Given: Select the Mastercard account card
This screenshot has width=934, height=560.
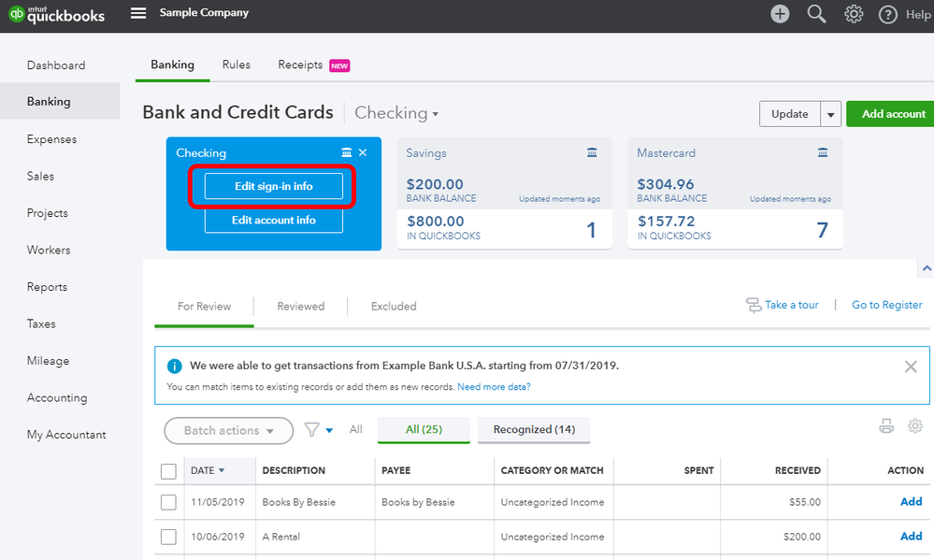Looking at the screenshot, I should coord(735,194).
